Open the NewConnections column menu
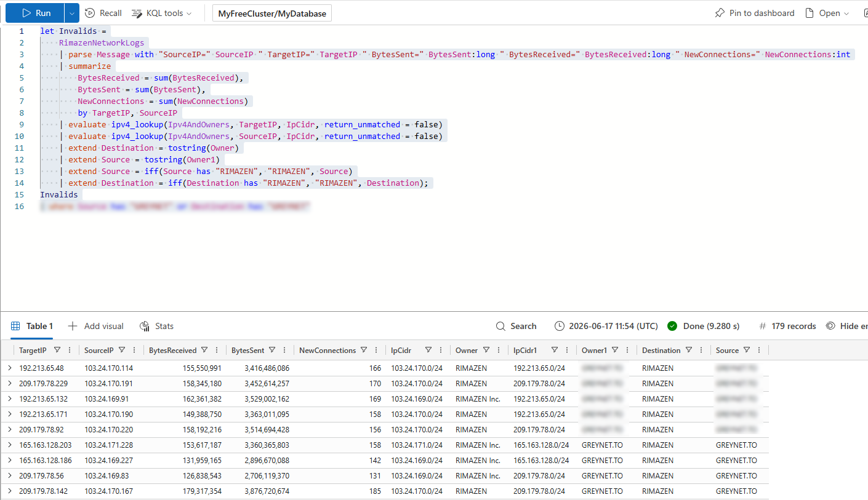Image resolution: width=868 pixels, height=500 pixels. (377, 350)
